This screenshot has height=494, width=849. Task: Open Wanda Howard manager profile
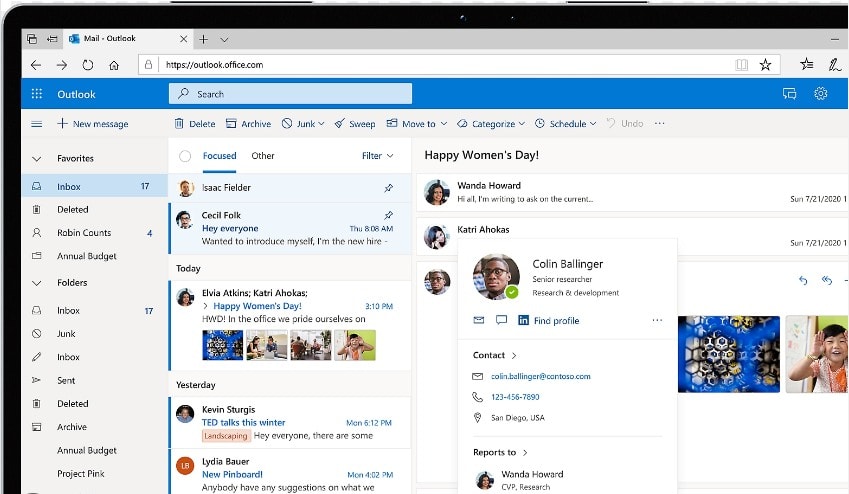[x=520, y=480]
